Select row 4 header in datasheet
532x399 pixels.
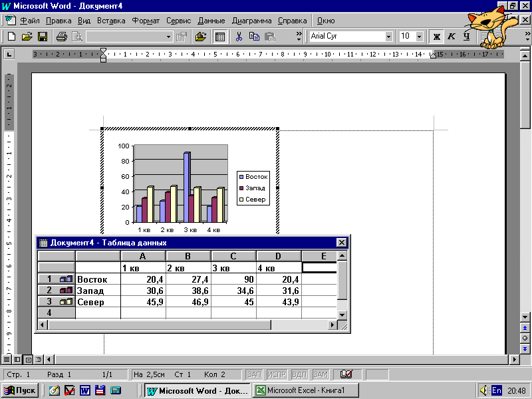coord(57,313)
